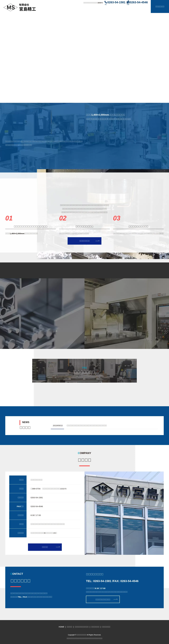The width and height of the screenshot is (169, 644).
Task: Click fax number 0263-54-4546 in header
Action: pos(139,3)
